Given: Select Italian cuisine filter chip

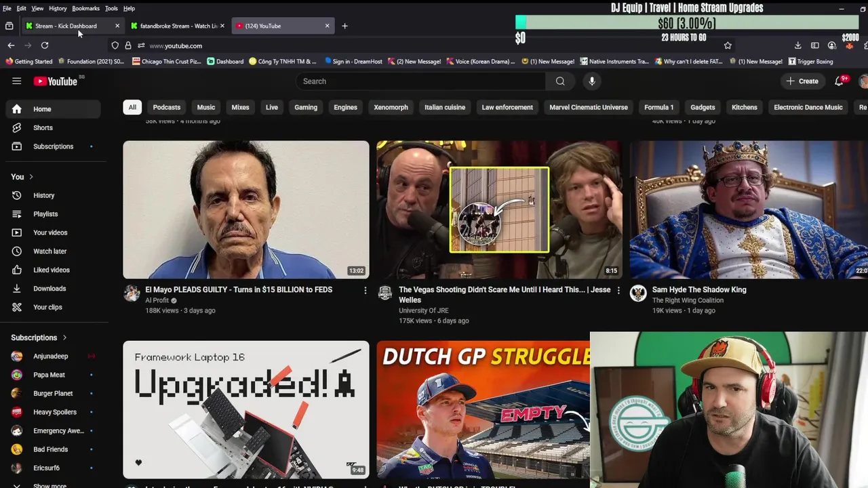Looking at the screenshot, I should 445,107.
